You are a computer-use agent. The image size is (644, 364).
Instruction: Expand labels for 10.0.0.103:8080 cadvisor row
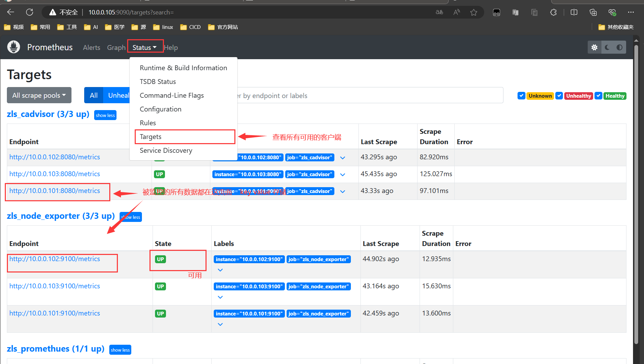point(343,174)
